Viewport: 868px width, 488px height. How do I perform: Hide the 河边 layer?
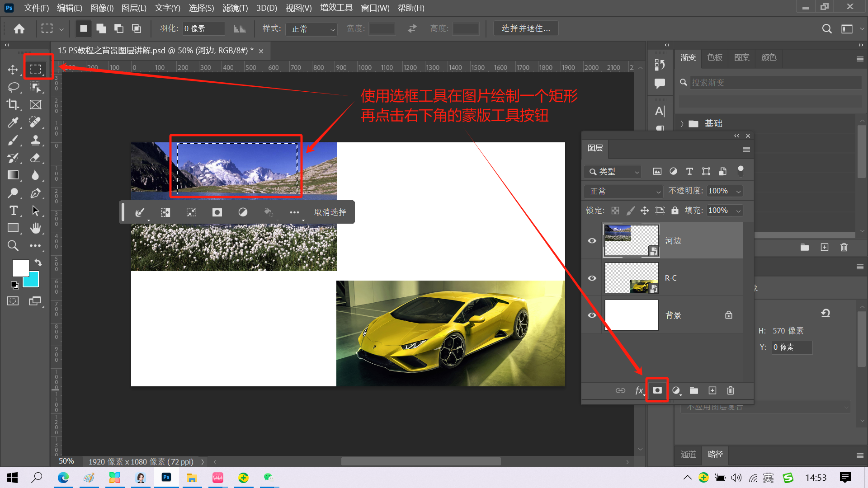tap(592, 241)
